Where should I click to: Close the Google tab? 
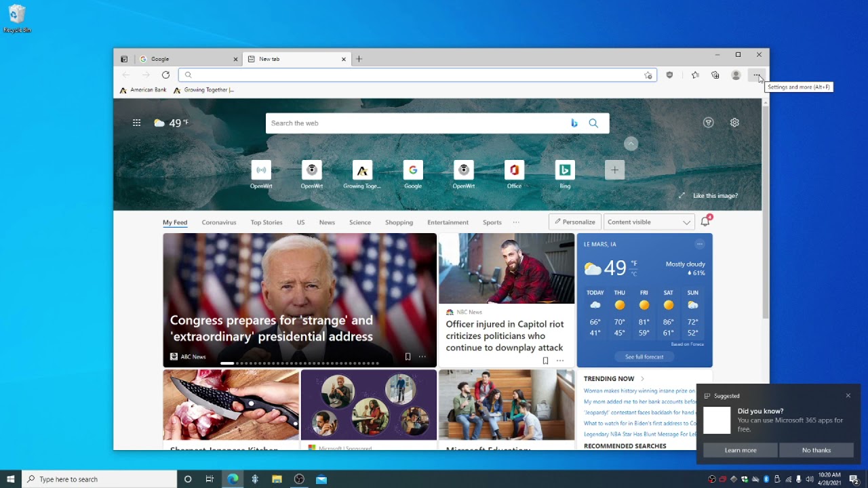coord(235,59)
